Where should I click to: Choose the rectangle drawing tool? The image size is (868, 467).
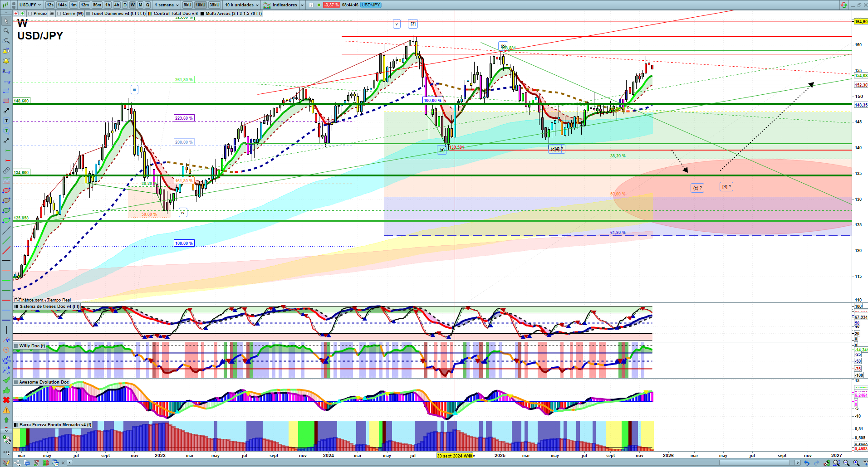tap(6, 101)
